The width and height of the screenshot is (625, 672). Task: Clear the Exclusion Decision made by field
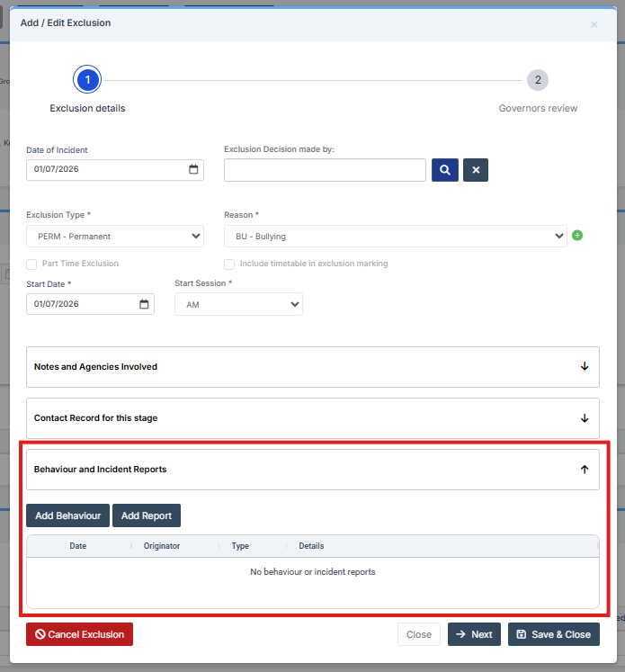coord(476,170)
